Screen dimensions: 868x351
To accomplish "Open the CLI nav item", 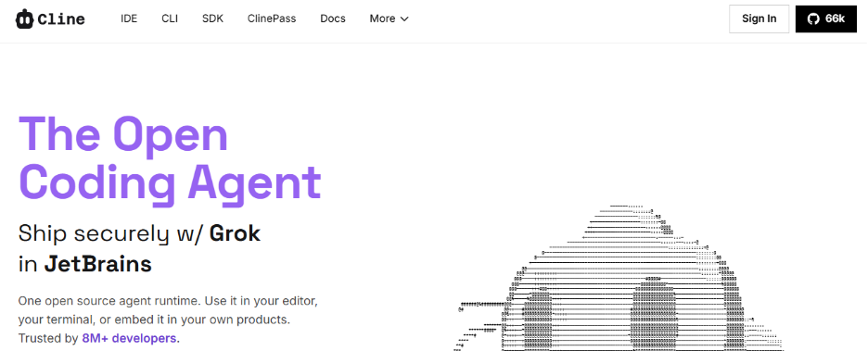I will point(170,19).
